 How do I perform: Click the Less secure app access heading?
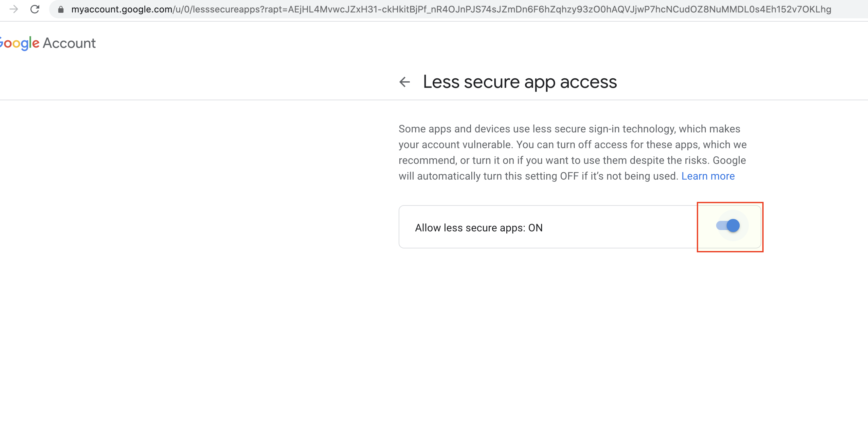pyautogui.click(x=519, y=82)
